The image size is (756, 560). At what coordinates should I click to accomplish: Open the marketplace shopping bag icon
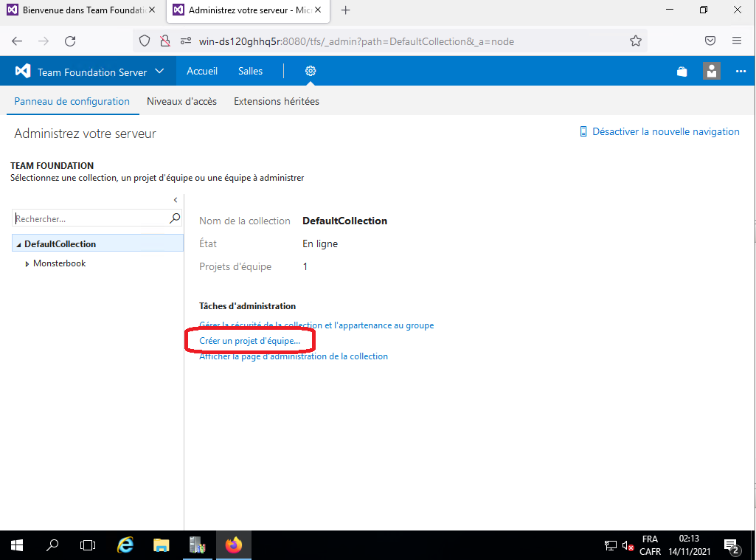682,72
